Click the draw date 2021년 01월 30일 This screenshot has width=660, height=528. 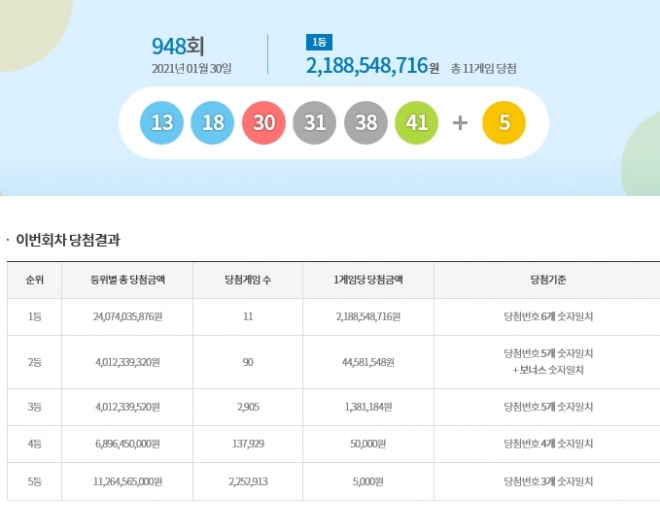coord(192,68)
